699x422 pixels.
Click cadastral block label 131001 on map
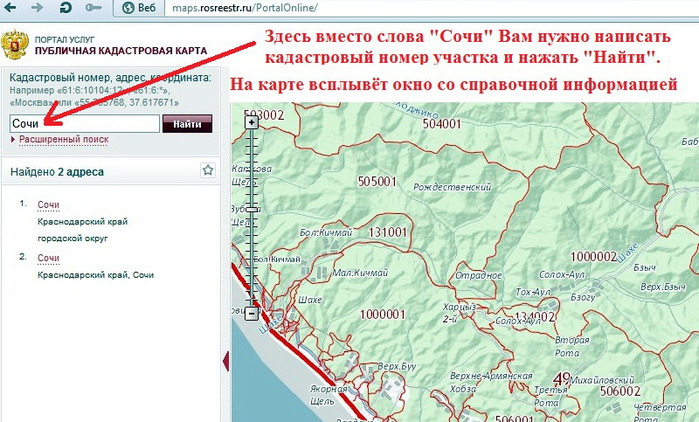coord(388,232)
